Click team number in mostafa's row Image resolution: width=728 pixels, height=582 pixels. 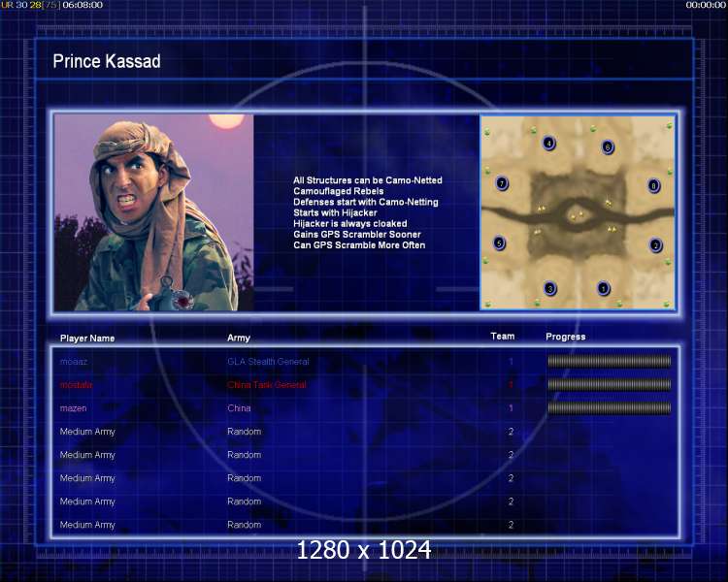[511, 385]
